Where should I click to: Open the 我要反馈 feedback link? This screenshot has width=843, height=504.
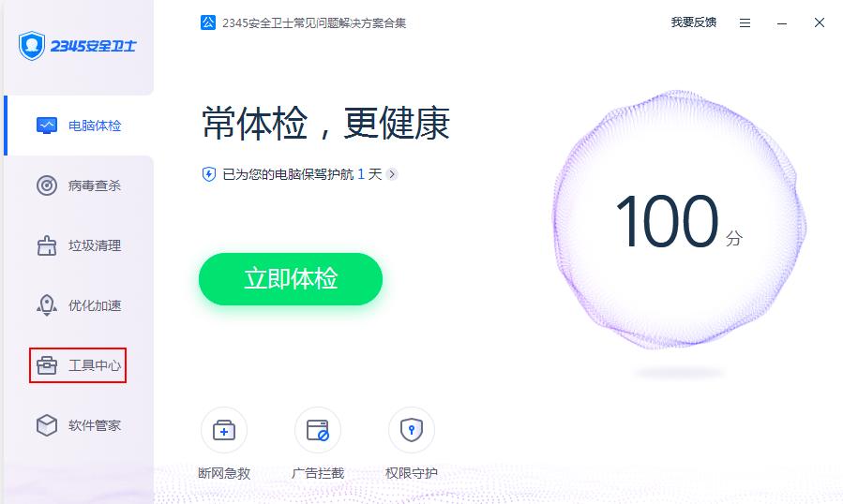coord(694,22)
